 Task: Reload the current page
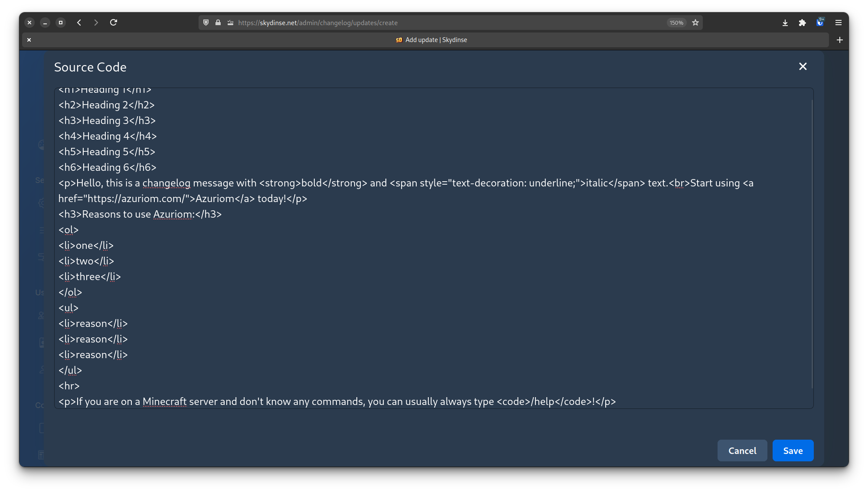[x=114, y=23]
